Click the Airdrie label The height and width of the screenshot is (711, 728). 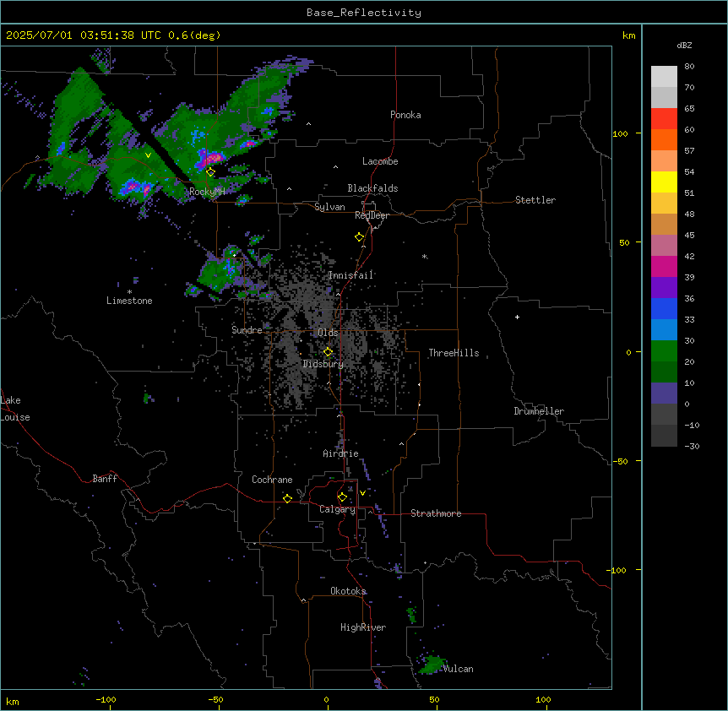[341, 453]
